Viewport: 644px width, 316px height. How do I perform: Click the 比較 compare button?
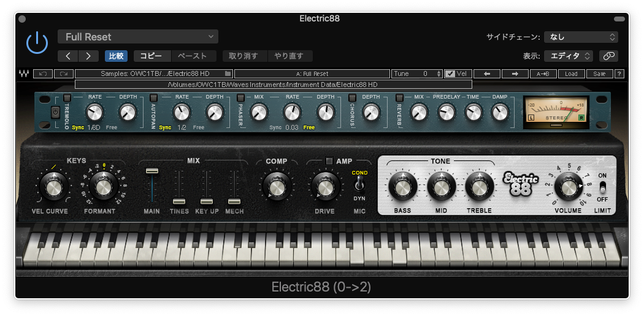coord(117,56)
